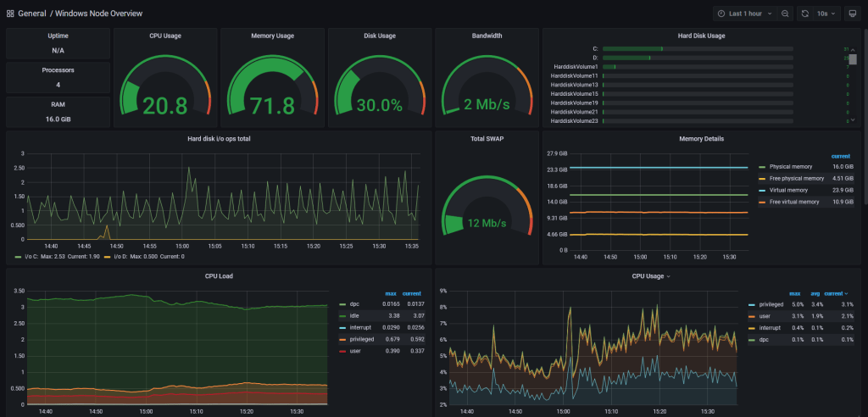Click the dashboard grid icon beside General

(x=10, y=14)
